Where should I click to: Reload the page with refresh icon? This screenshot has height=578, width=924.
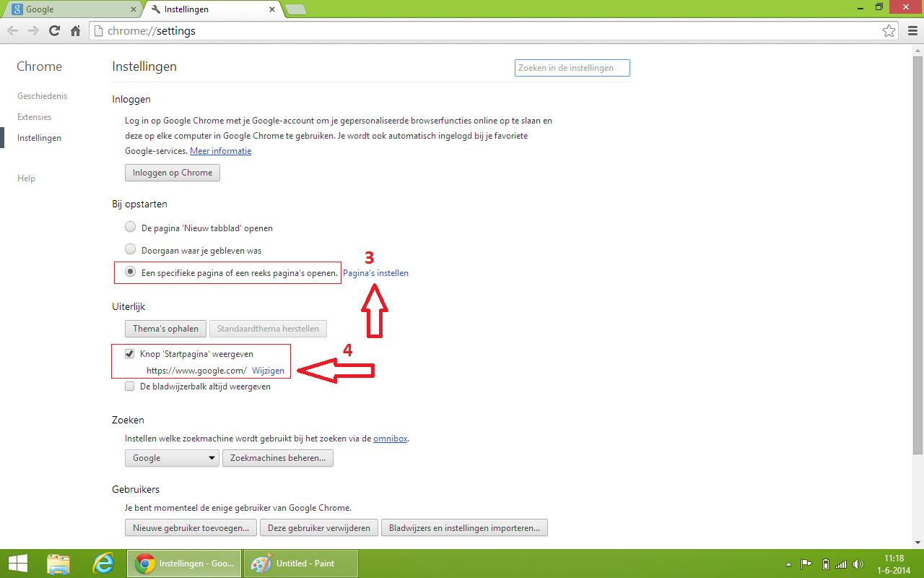pyautogui.click(x=54, y=31)
